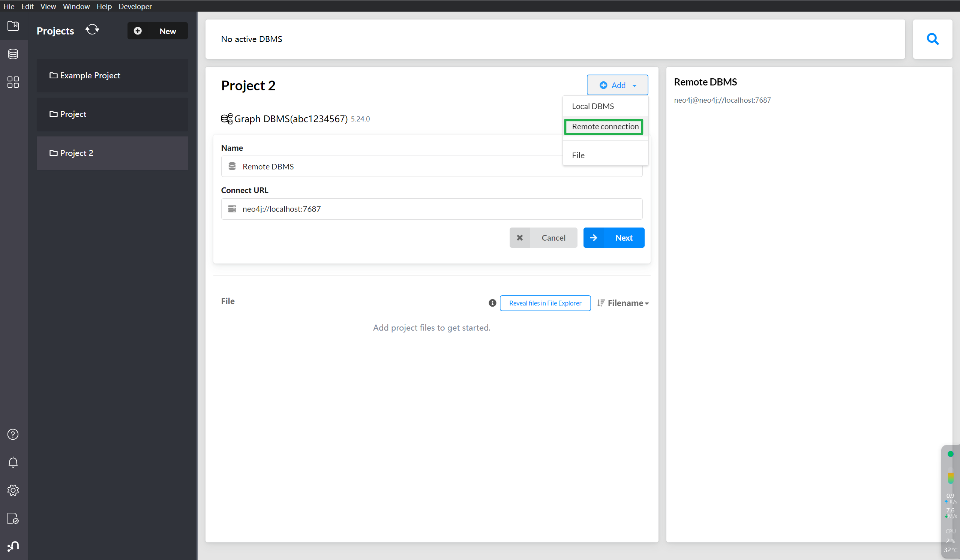Viewport: 960px width, 560px height.
Task: Open the Projects sidebar icon
Action: [x=13, y=25]
